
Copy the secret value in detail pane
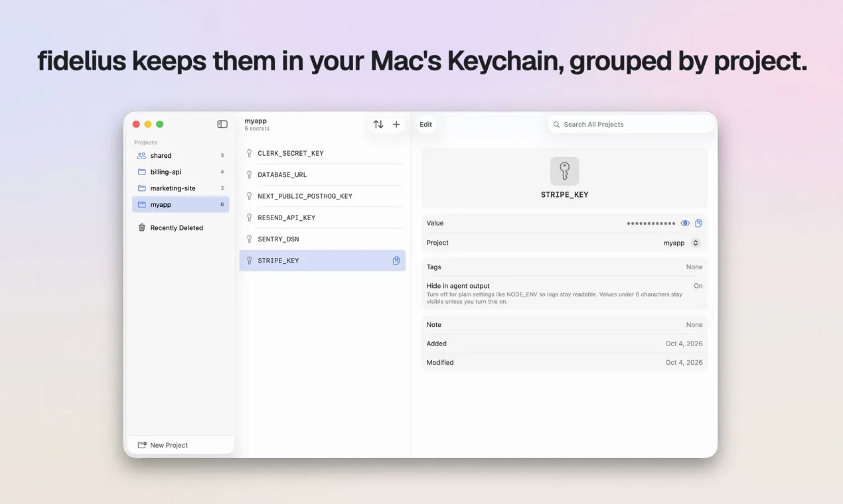[699, 223]
